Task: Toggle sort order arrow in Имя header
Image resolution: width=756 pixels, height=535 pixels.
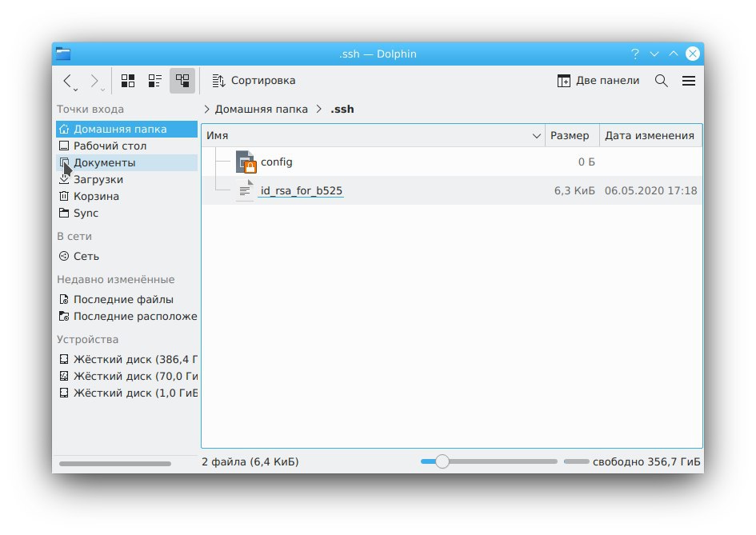Action: pyautogui.click(x=536, y=136)
